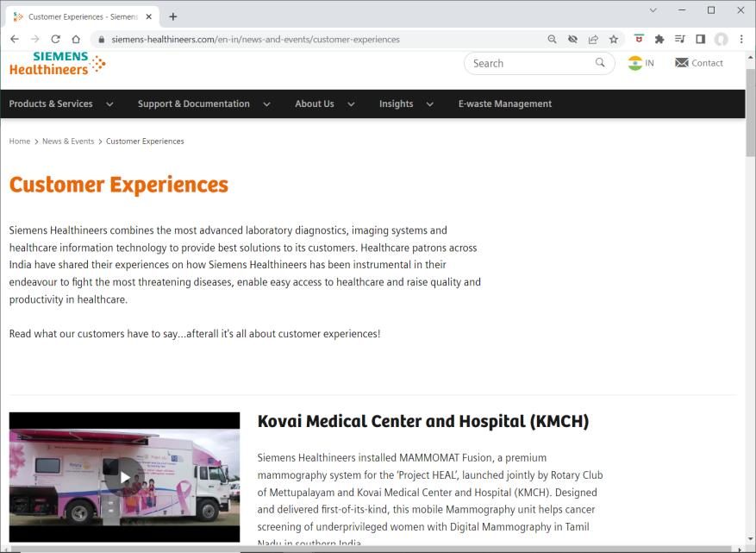
Task: Open E-waste Management page
Action: tap(505, 104)
